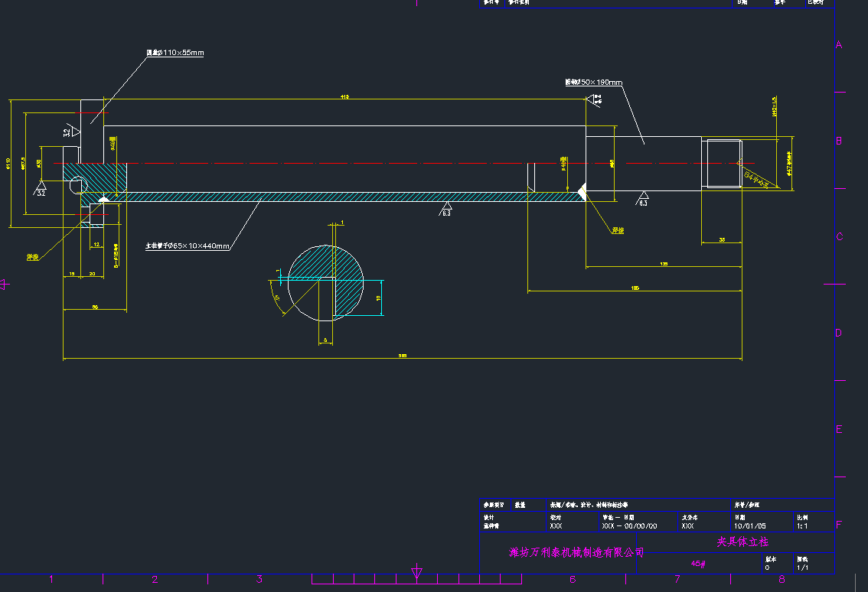Select the 1:1 scale cell in title block

(803, 526)
